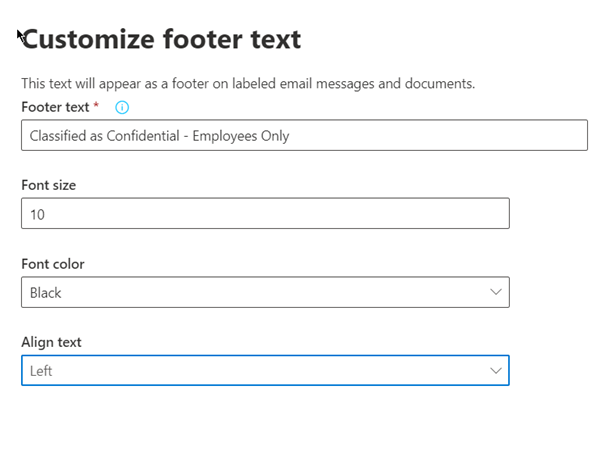Click the Font color dropdown chevron arrow

pyautogui.click(x=495, y=292)
